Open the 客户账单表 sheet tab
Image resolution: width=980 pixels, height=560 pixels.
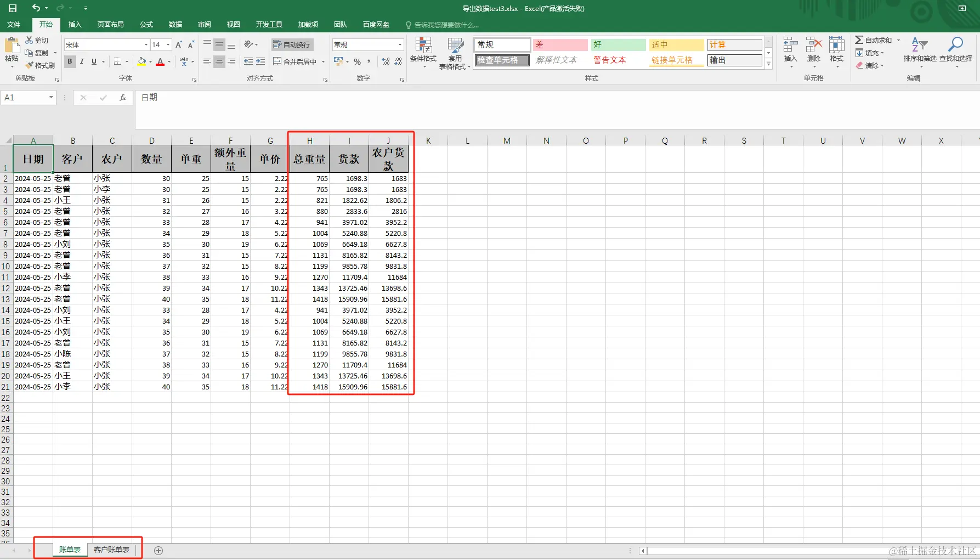pyautogui.click(x=111, y=550)
